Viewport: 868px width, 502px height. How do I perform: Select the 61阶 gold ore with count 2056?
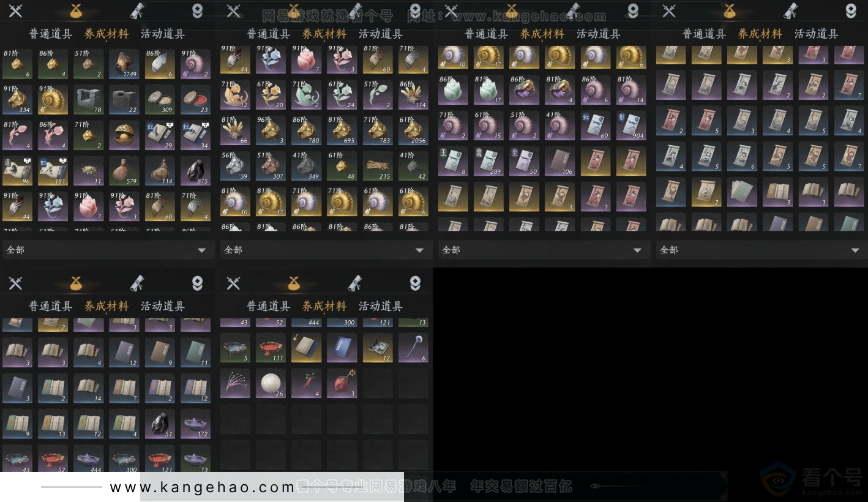[x=413, y=130]
